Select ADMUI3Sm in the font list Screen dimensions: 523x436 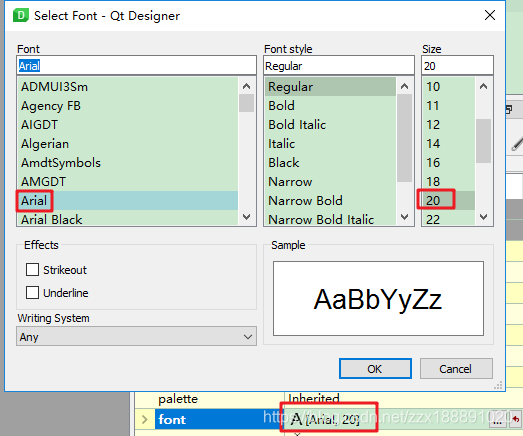[128, 87]
